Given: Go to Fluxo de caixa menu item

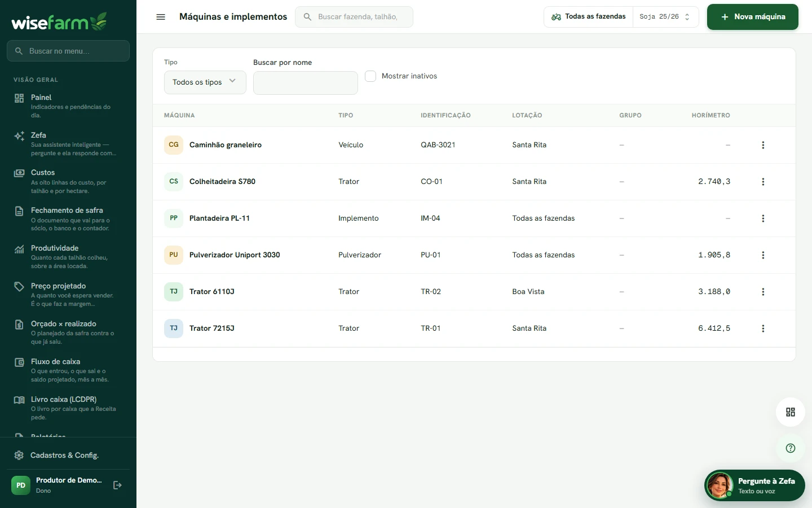Looking at the screenshot, I should coord(68,370).
